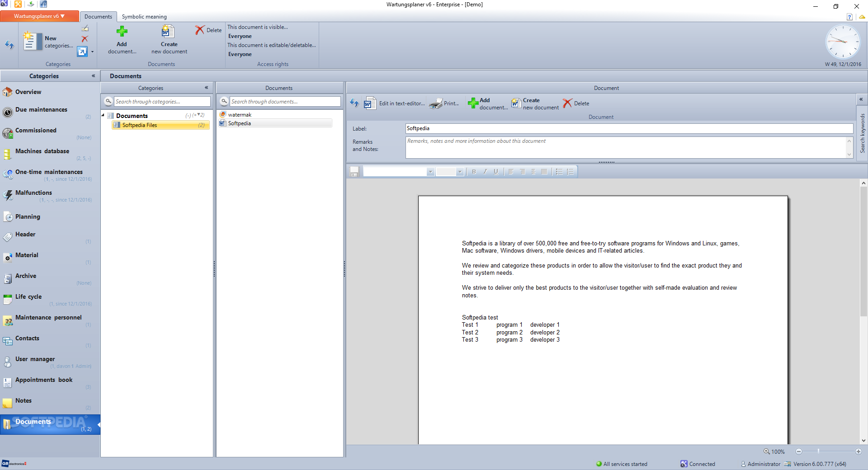Viewport: 868px width, 470px height.
Task: Toggle bulleted list in editor toolbar
Action: coord(559,172)
